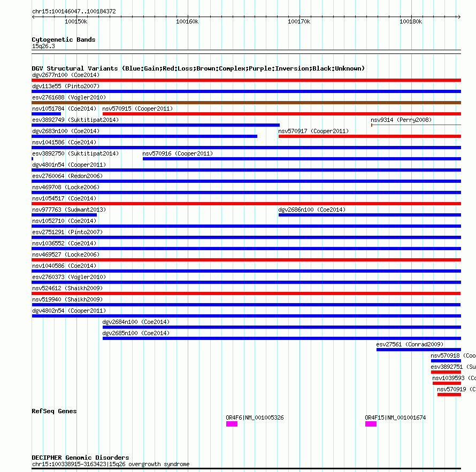Select the esv27561 (Conrad2009) label
This screenshot has height=472, width=476.
(x=410, y=344)
